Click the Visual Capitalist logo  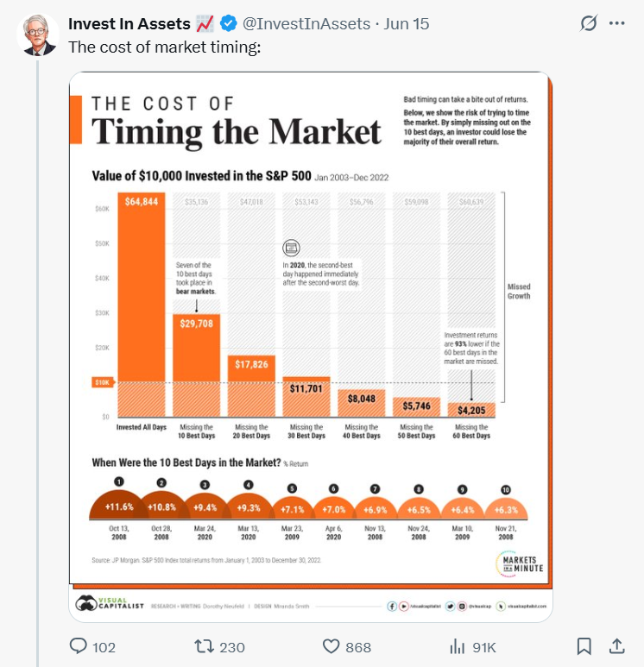point(110,603)
